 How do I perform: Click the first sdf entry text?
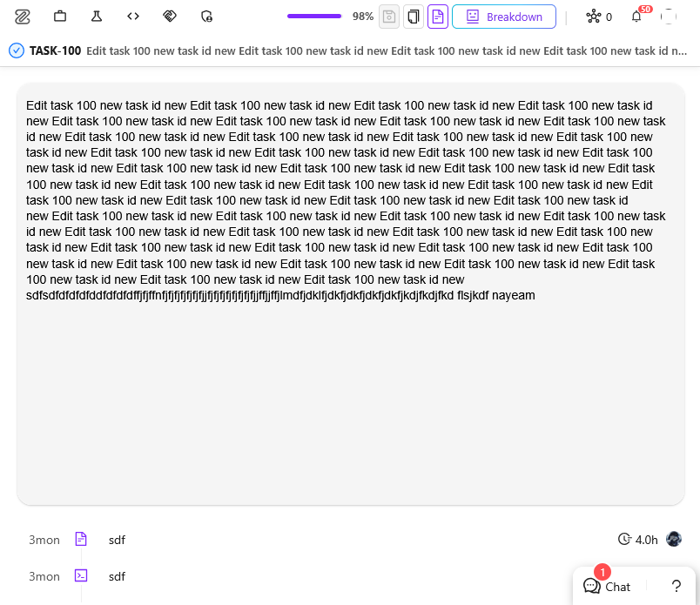(x=117, y=540)
